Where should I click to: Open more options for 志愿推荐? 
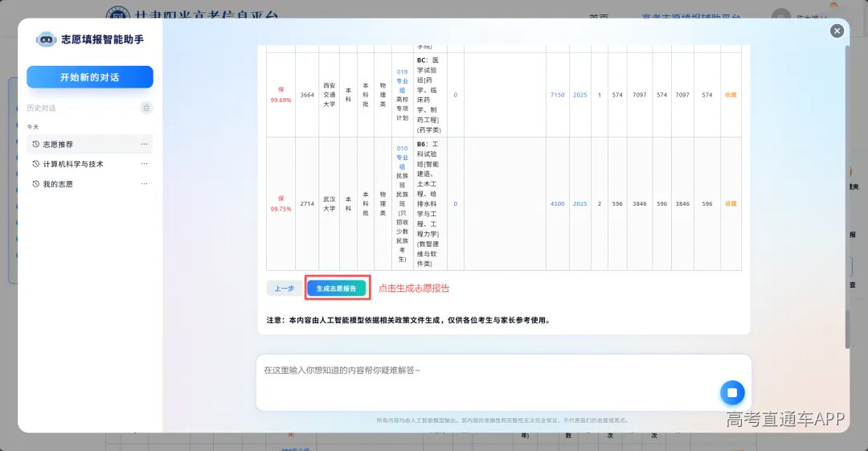144,144
